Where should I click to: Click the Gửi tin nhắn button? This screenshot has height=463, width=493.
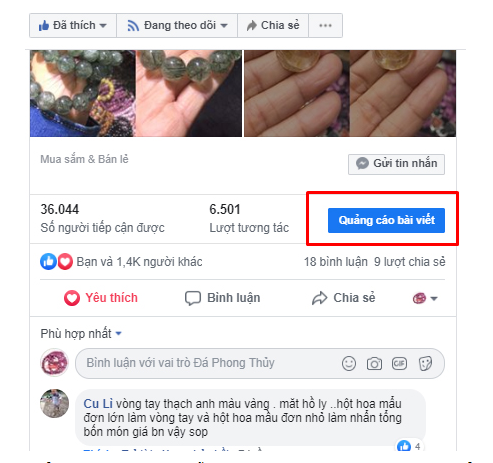[396, 164]
